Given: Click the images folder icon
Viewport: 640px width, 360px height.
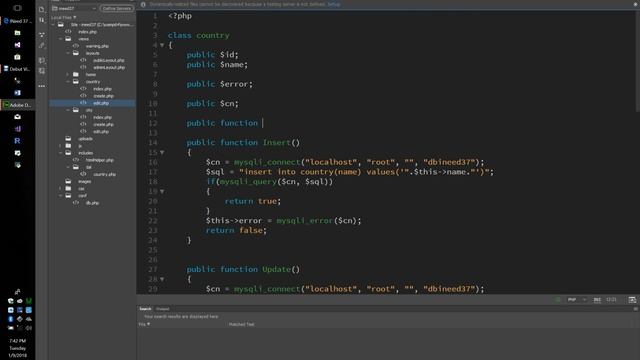Looking at the screenshot, I should coord(69,181).
